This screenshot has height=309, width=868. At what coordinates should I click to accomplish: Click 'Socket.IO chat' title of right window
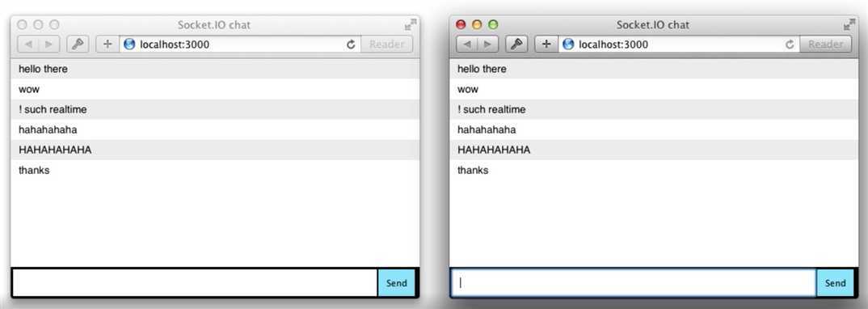653,24
